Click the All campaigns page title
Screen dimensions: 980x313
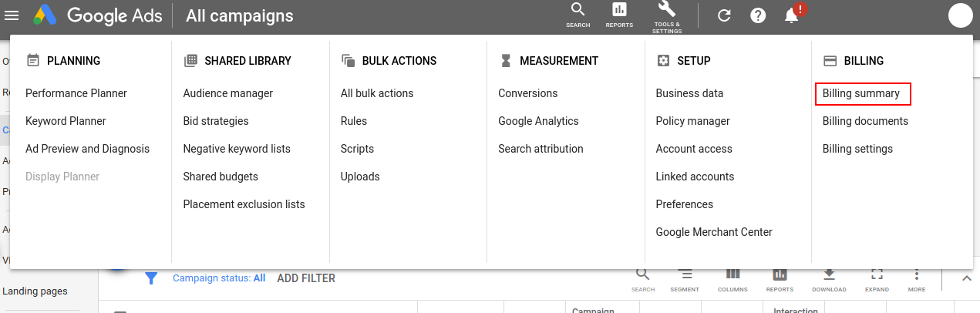tap(240, 15)
